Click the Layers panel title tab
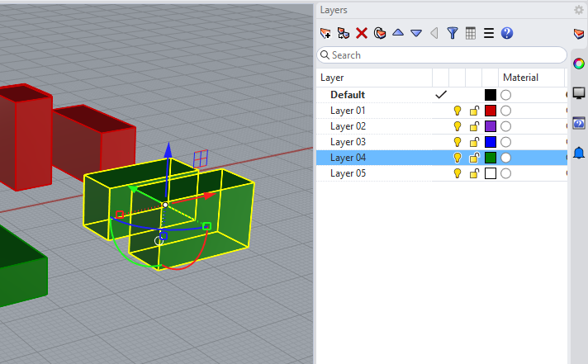This screenshot has height=364, width=588. pos(334,10)
